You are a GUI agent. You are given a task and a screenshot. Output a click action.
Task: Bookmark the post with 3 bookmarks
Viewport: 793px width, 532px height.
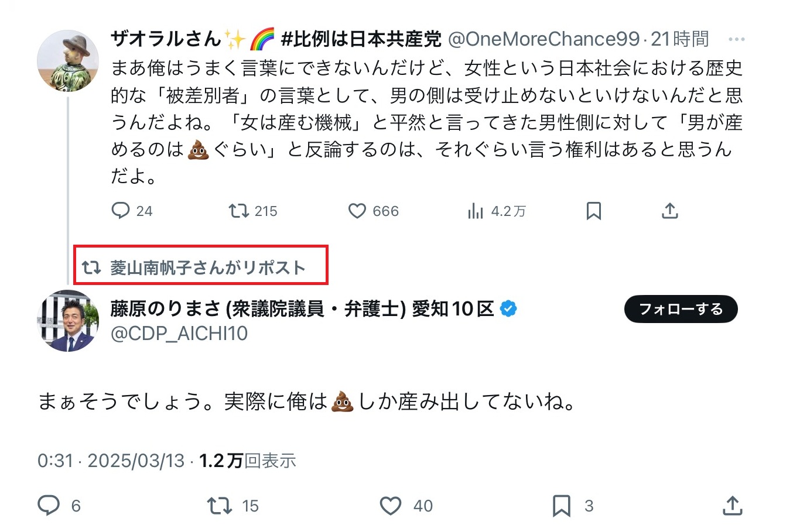[x=562, y=506]
